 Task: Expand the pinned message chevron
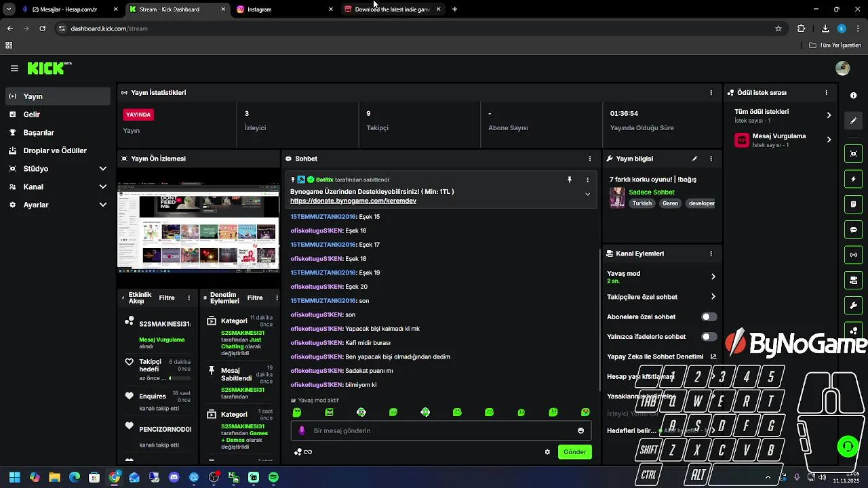587,195
